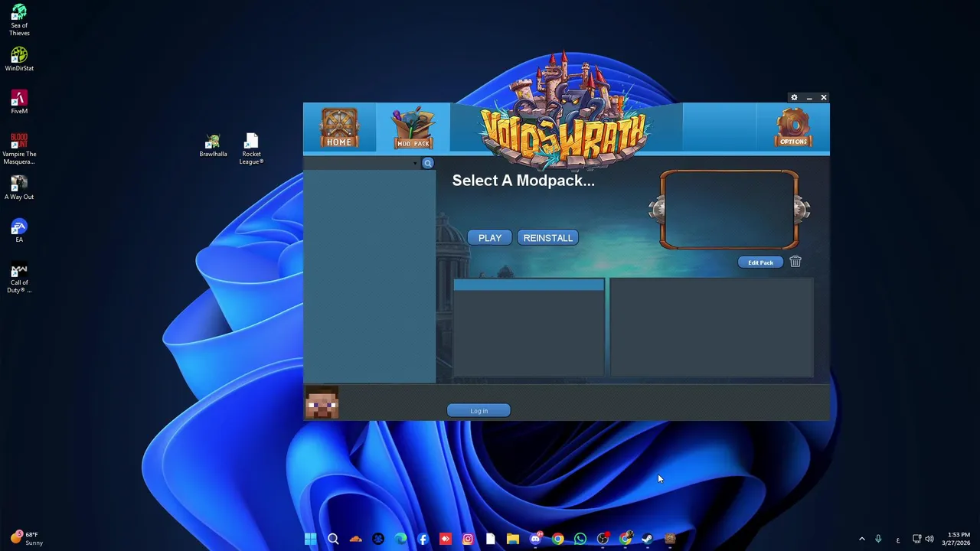The width and height of the screenshot is (980, 551).
Task: Click the REINSTALL button
Action: coord(548,238)
